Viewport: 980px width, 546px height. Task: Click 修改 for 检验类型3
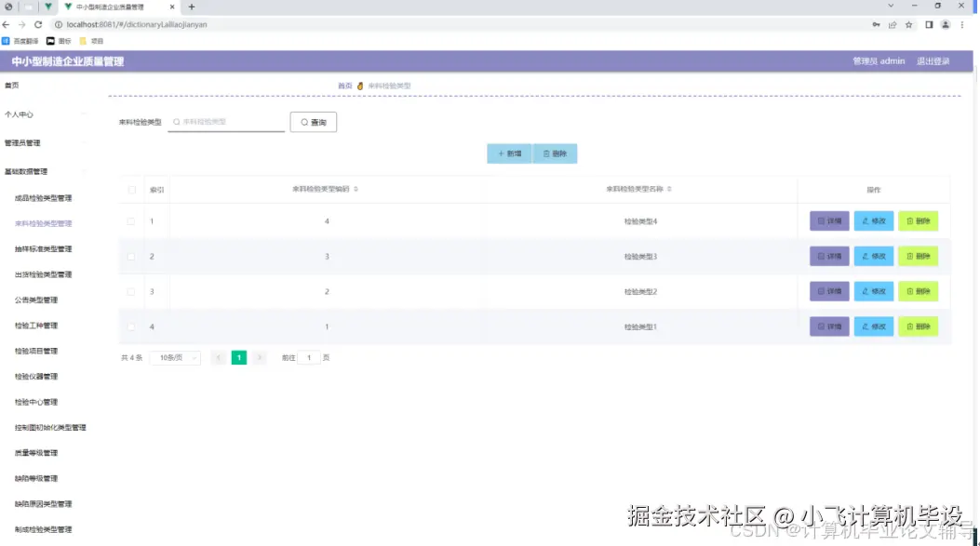(x=874, y=256)
